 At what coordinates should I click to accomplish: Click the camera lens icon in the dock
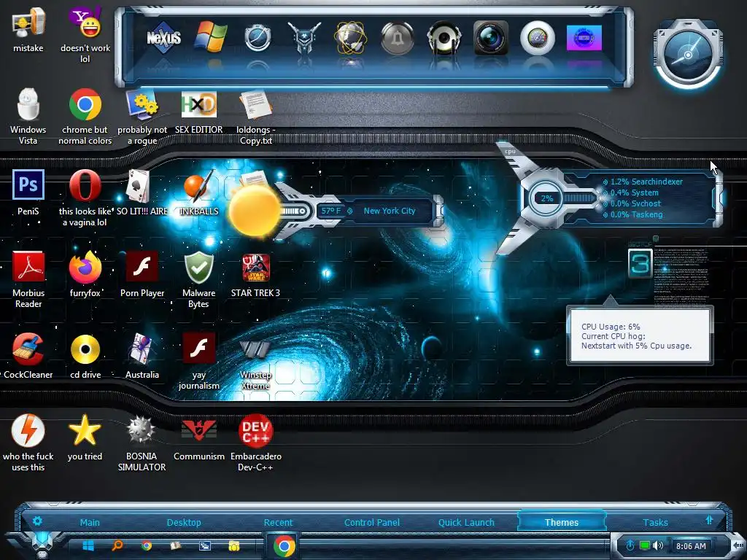(491, 38)
